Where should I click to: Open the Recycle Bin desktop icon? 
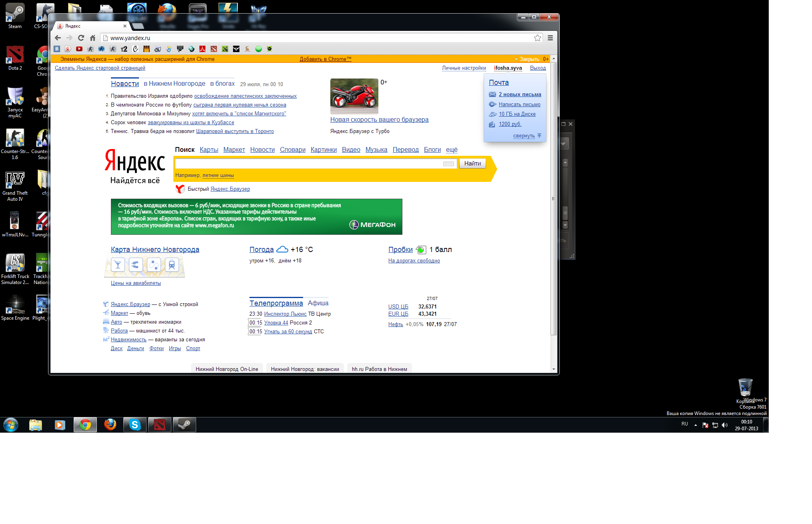[x=745, y=391]
